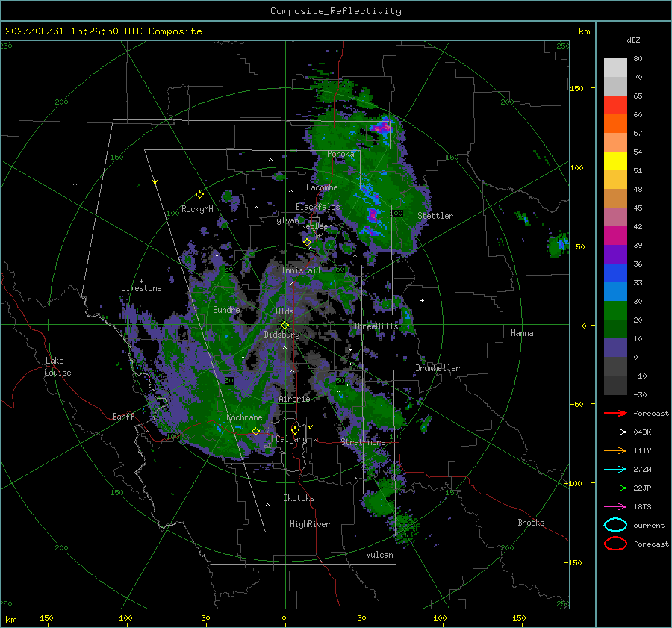672x628 pixels.
Task: Click the Cochrane city label
Action: coord(244,417)
